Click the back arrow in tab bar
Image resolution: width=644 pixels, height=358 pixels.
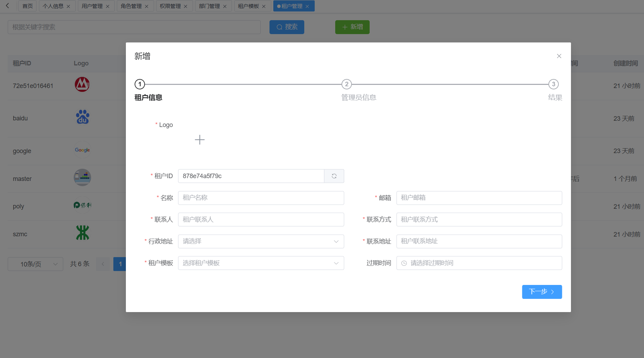pyautogui.click(x=8, y=6)
